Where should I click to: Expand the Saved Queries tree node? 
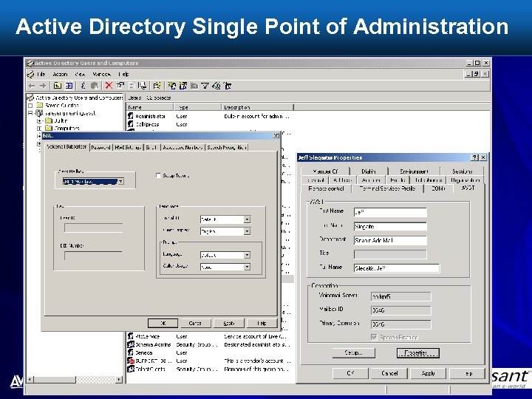click(x=30, y=106)
